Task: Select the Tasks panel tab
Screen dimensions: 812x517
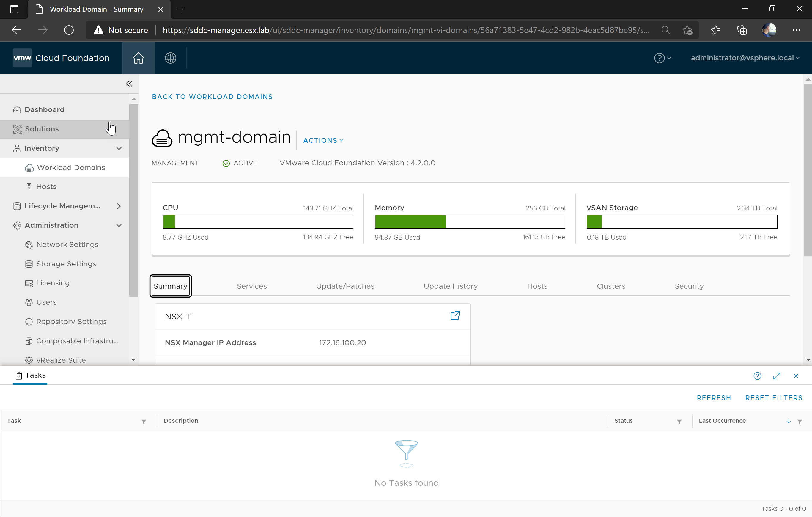Action: pos(30,375)
